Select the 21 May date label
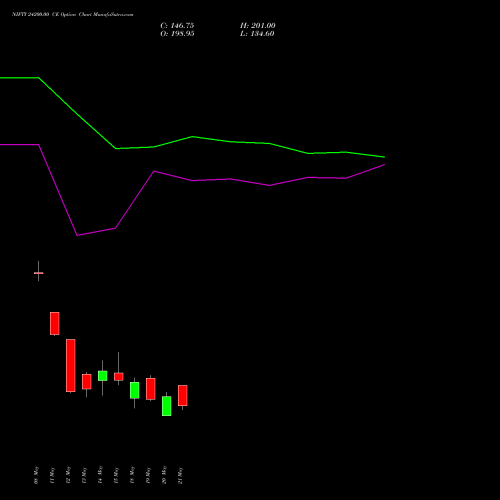The image size is (500, 500). 180,475
